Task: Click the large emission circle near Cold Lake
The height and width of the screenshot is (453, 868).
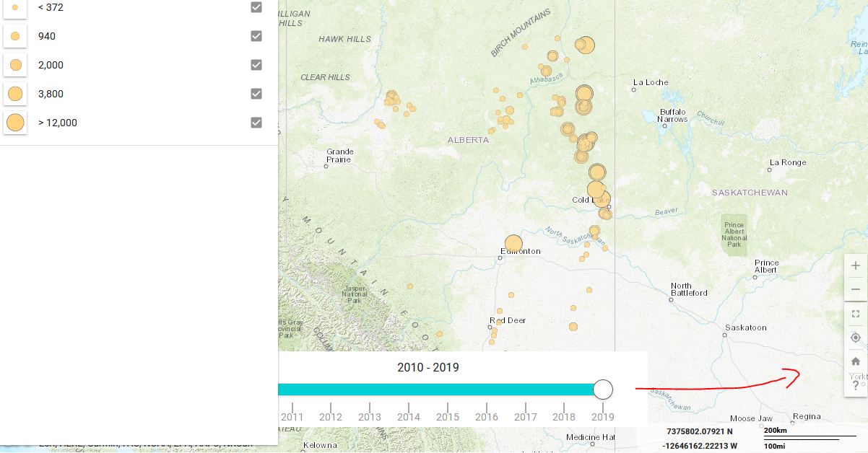Action: [596, 190]
